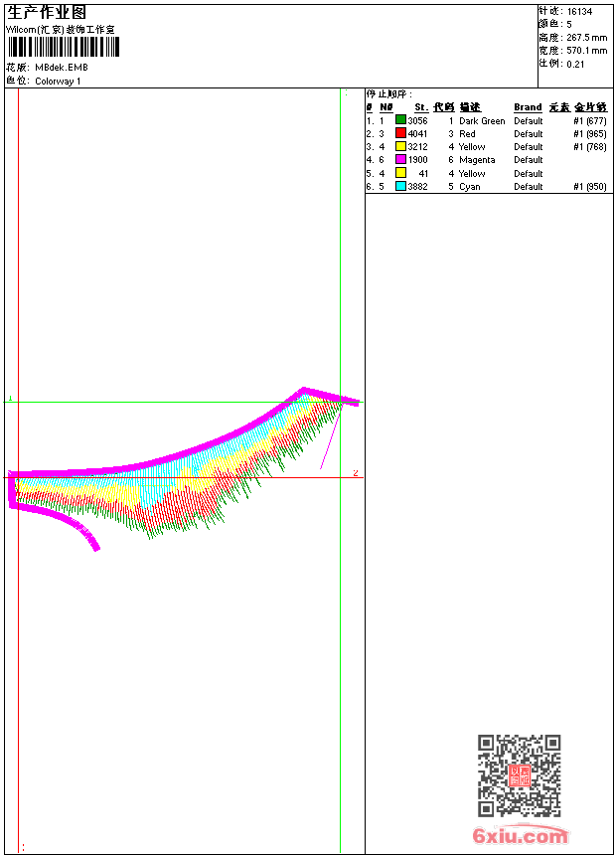Click the '描述' description column header
This screenshot has height=855, width=616.
pos(470,107)
